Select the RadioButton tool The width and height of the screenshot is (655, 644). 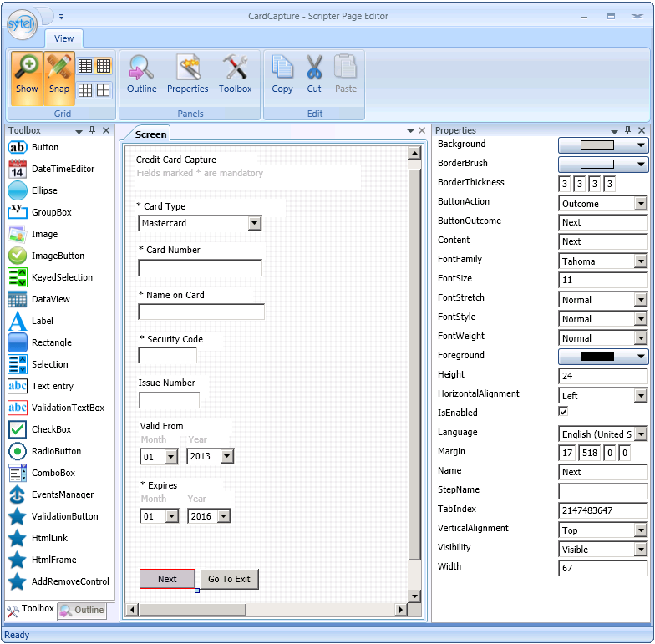coord(44,451)
